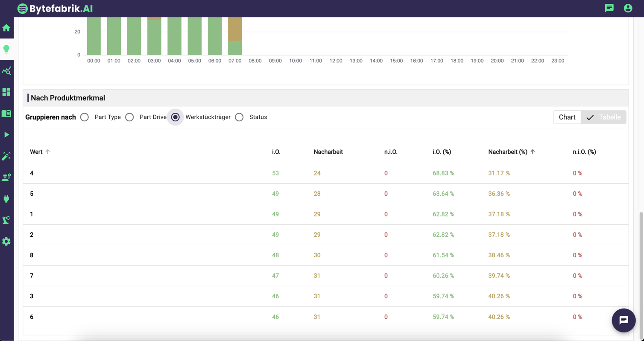This screenshot has width=644, height=341.
Task: Open floating chat button at bottom right
Action: [624, 320]
